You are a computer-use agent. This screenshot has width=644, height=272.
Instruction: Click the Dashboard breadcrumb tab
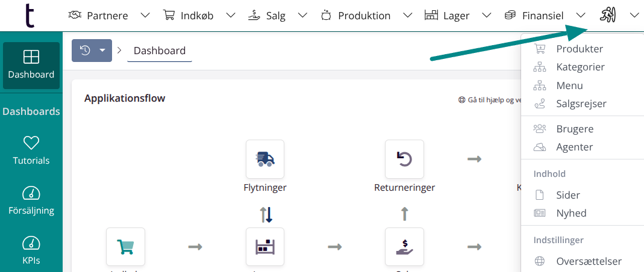pyautogui.click(x=160, y=51)
